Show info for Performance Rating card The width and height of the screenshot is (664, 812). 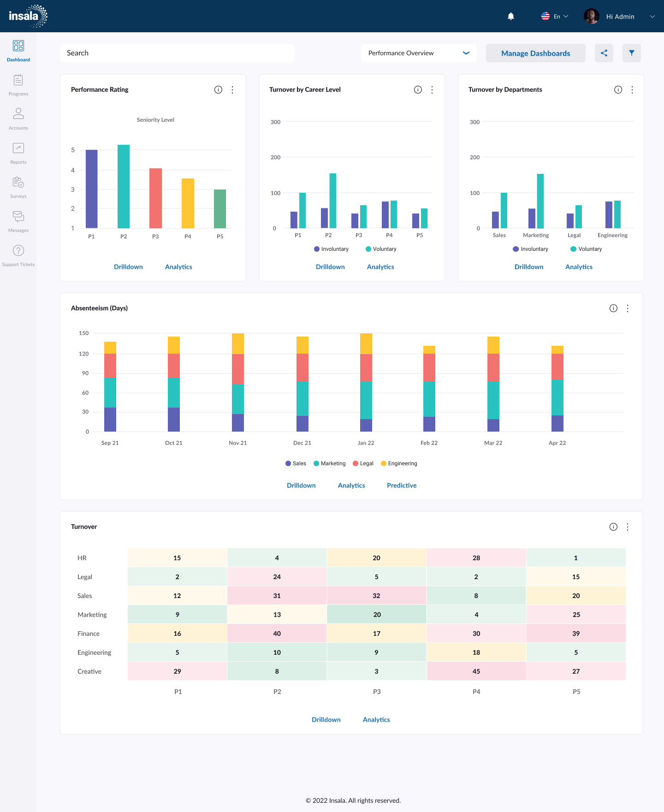pyautogui.click(x=218, y=90)
